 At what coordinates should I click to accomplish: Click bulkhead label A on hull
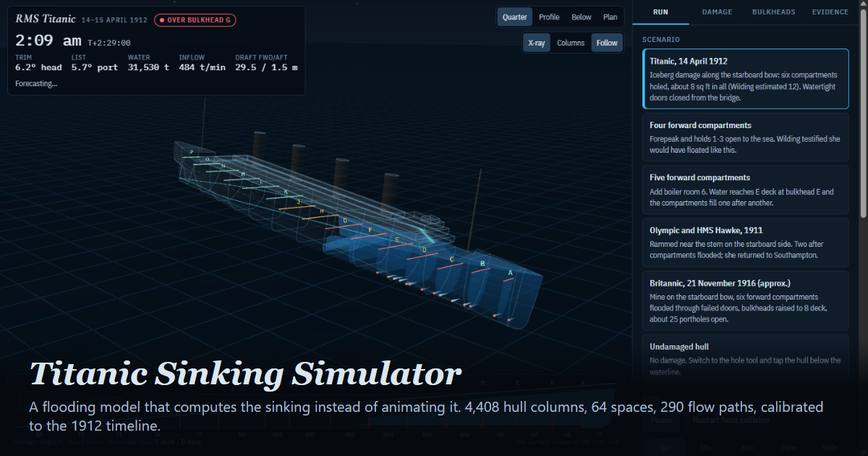click(511, 273)
